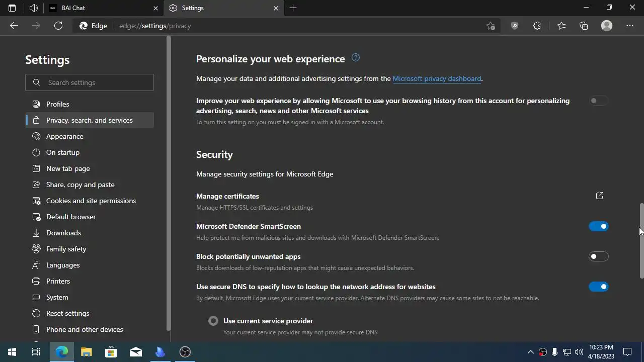Select Use current service provider option

pos(213,321)
